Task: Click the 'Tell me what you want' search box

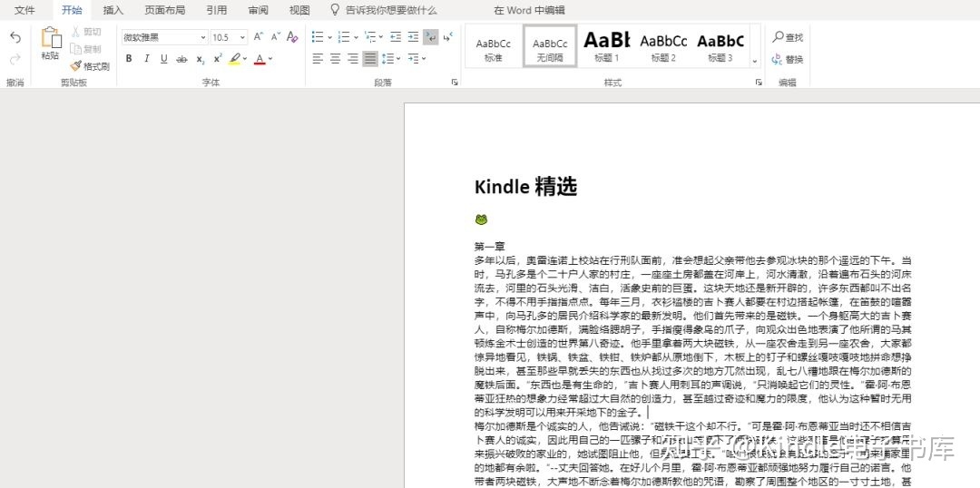Action: point(384,10)
